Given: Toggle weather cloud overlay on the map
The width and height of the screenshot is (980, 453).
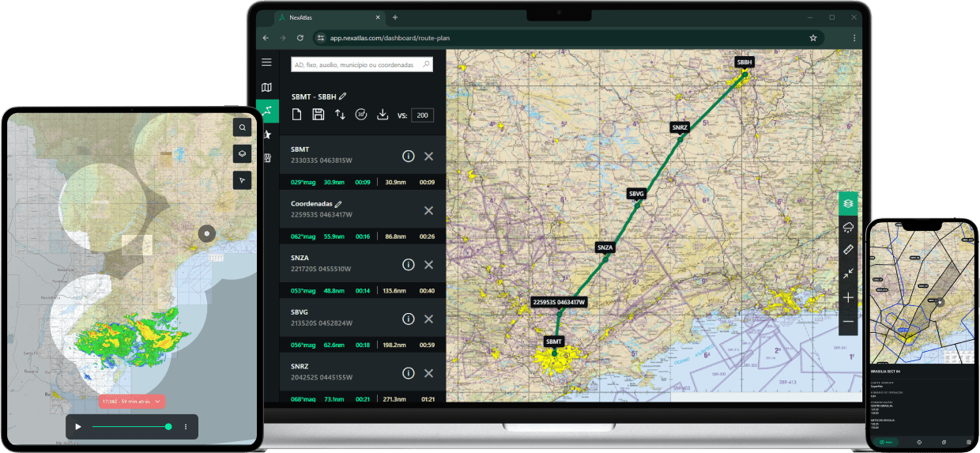Looking at the screenshot, I should pos(848,228).
